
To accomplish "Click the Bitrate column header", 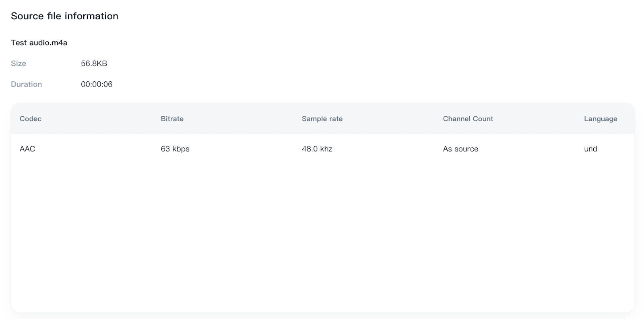I will pyautogui.click(x=172, y=119).
